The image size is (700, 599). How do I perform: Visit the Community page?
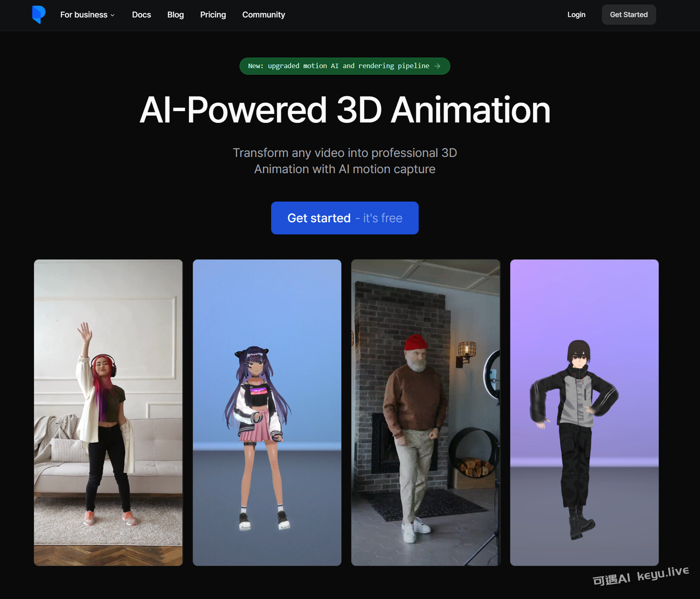[263, 15]
